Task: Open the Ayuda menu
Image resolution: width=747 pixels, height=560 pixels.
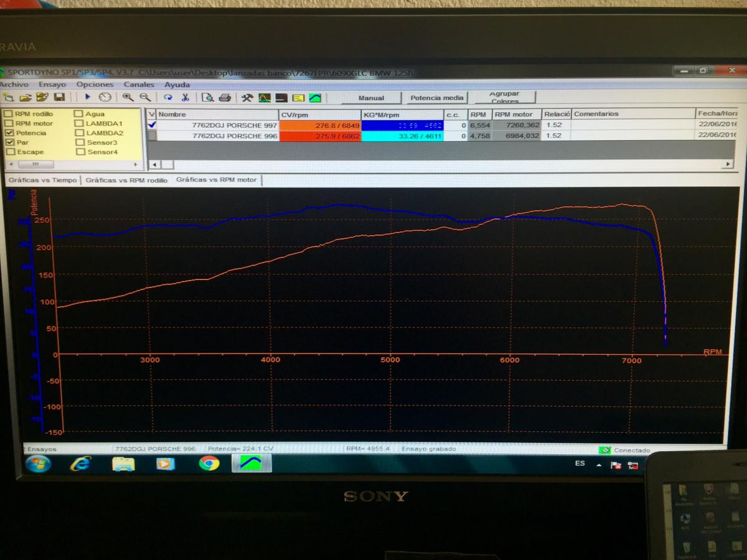Action: [x=177, y=84]
